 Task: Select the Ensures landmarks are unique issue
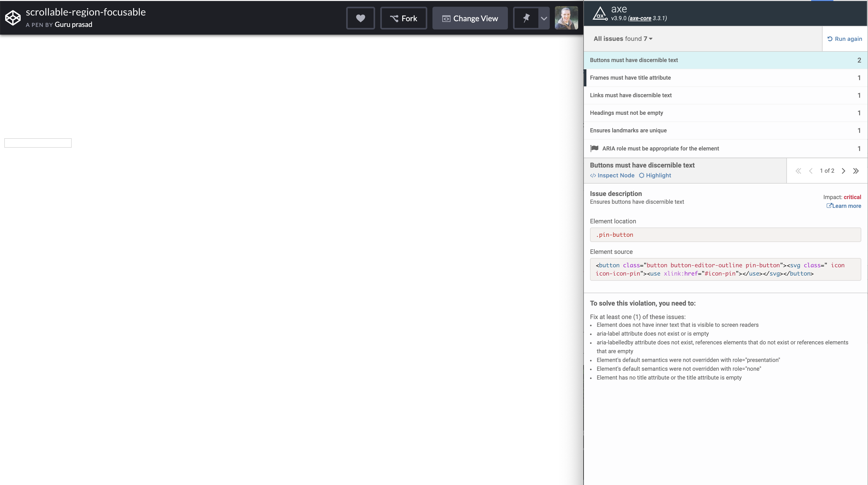point(628,130)
